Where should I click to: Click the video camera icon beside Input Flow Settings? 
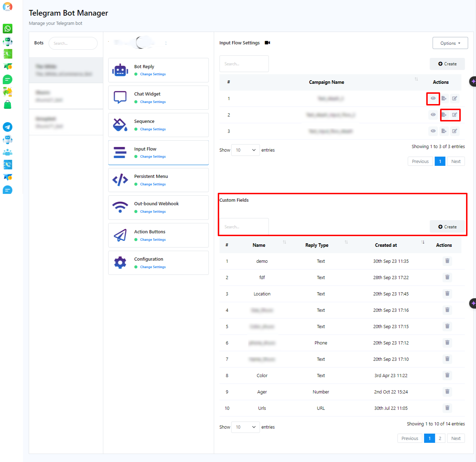(x=267, y=43)
